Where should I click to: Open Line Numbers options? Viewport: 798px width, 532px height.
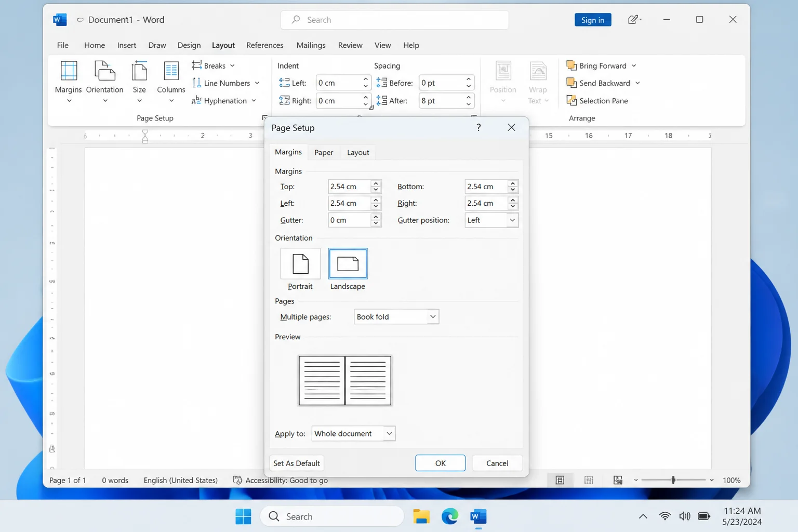[225, 83]
